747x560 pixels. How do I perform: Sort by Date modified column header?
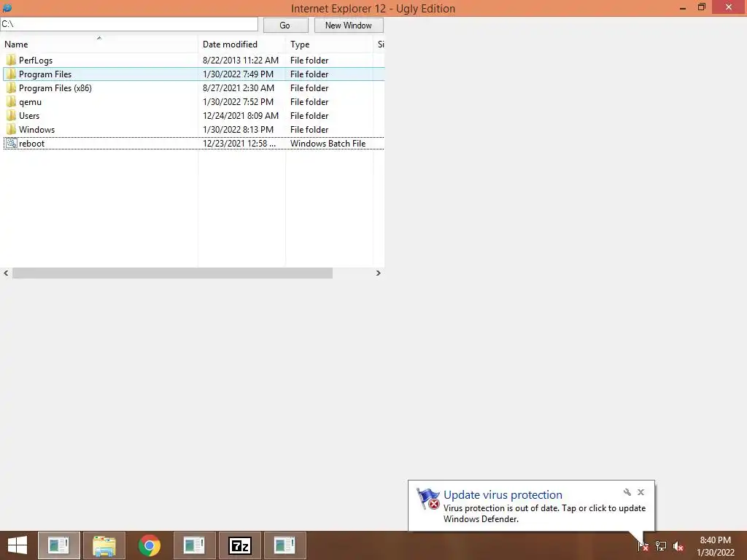tap(242, 44)
